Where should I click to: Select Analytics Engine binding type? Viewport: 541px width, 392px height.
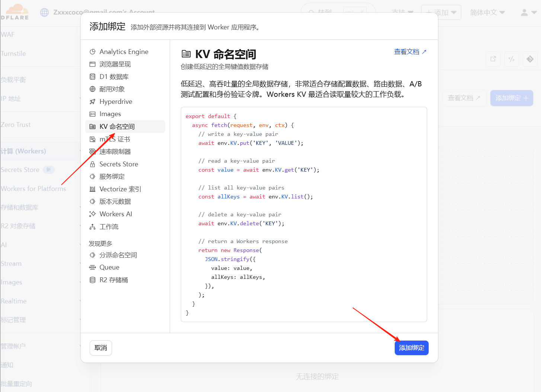click(125, 52)
